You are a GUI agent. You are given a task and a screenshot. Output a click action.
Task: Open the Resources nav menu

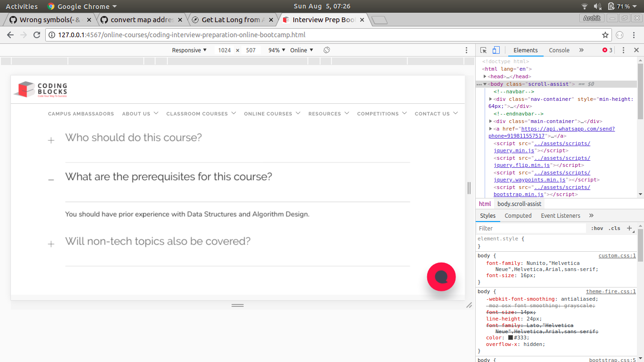329,114
